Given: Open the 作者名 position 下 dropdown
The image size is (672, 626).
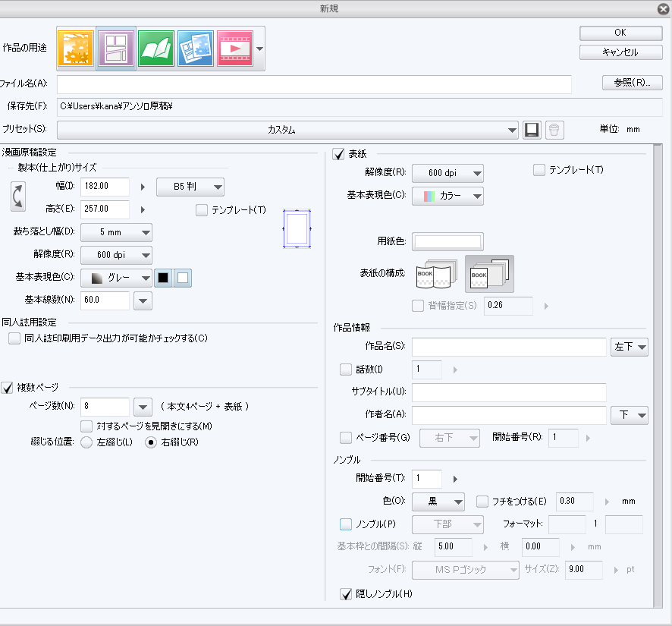Looking at the screenshot, I should coord(630,415).
